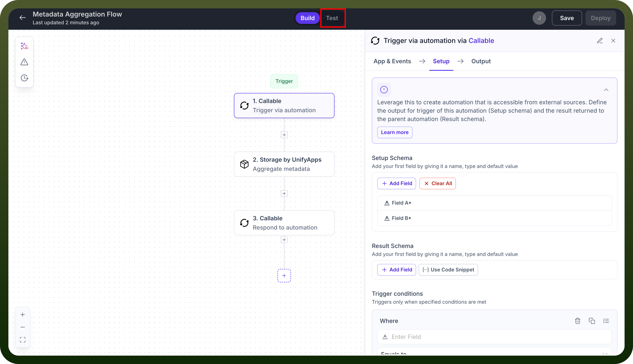Select the 1. Callable trigger node
Screen dimensions: 633x364
pos(284,106)
